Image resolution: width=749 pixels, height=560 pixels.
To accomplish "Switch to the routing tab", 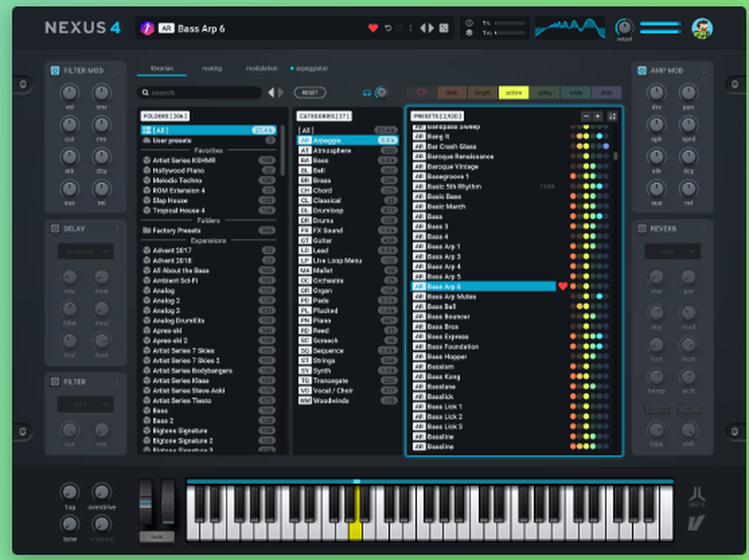I will [212, 68].
